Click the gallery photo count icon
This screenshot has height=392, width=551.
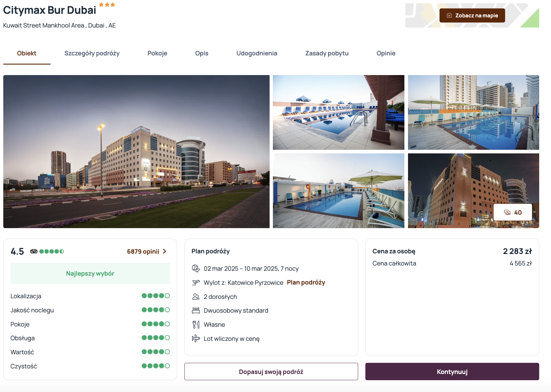(x=507, y=212)
